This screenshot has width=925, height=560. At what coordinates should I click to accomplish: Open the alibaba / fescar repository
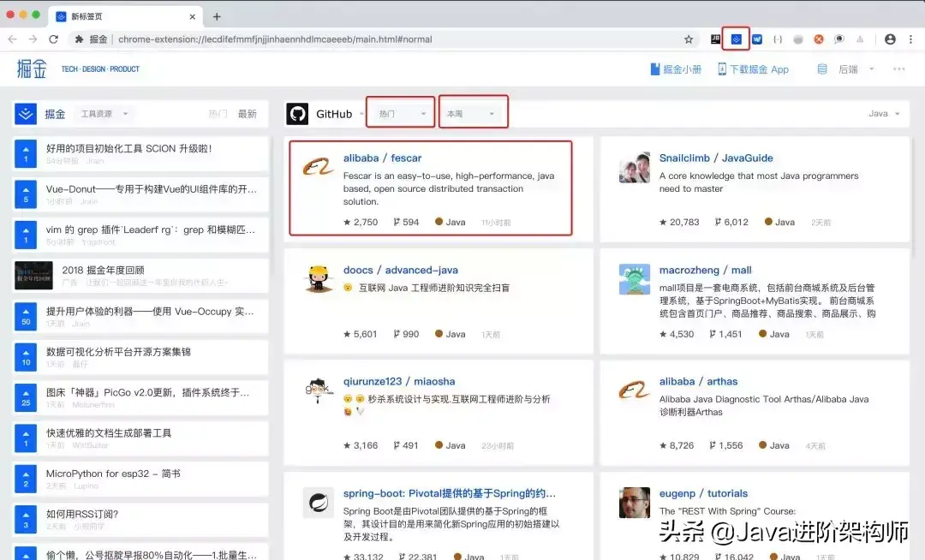click(x=382, y=158)
